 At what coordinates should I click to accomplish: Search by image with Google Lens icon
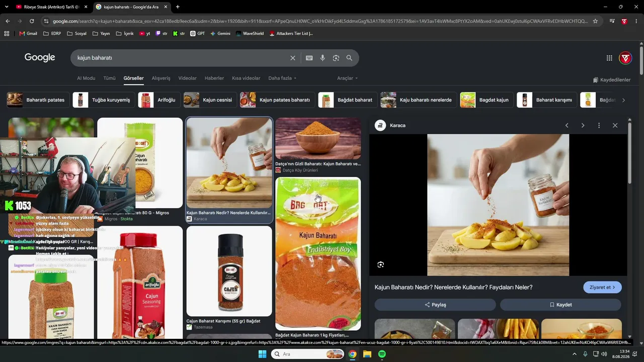pos(336,58)
